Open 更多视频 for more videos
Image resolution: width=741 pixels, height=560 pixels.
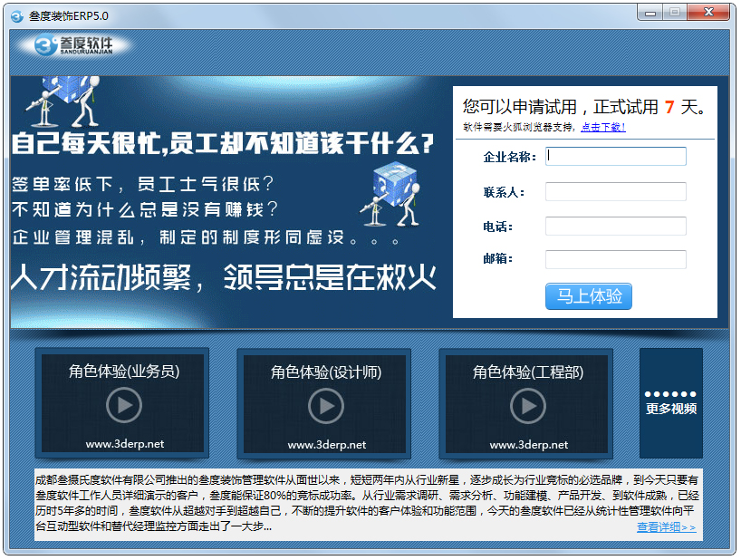pos(671,403)
